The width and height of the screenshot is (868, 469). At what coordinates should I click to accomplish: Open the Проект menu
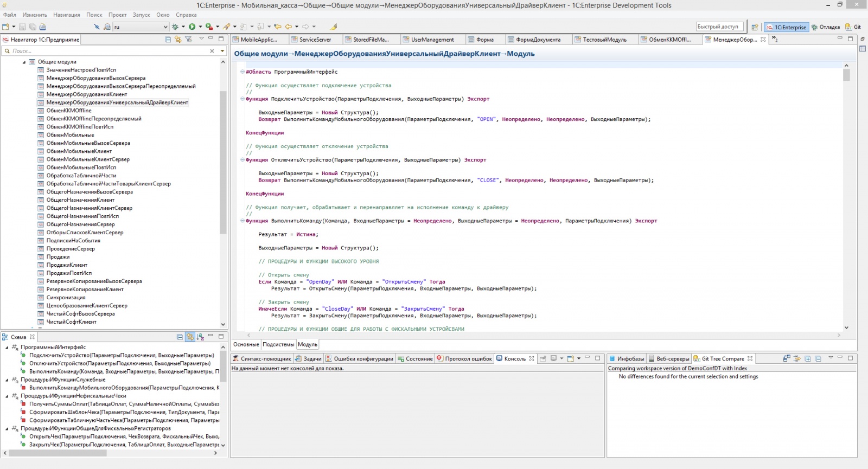click(117, 15)
